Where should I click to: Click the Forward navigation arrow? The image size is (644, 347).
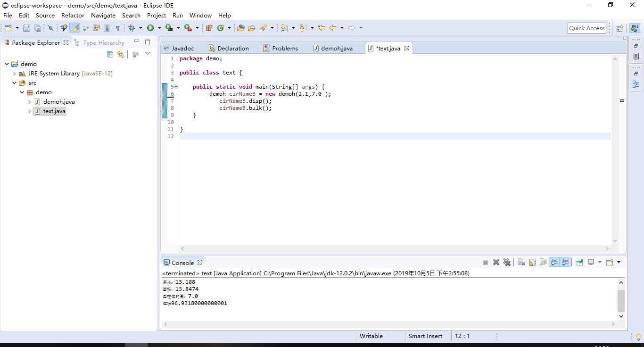(x=352, y=28)
